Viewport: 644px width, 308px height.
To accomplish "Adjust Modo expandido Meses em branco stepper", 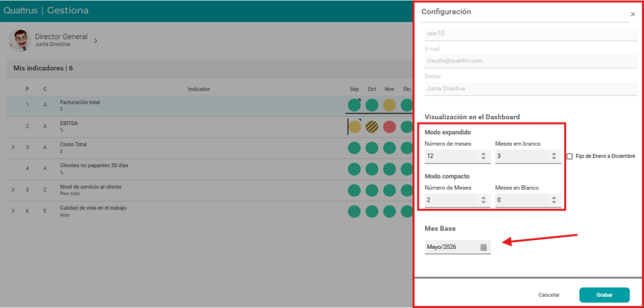I will 553,156.
